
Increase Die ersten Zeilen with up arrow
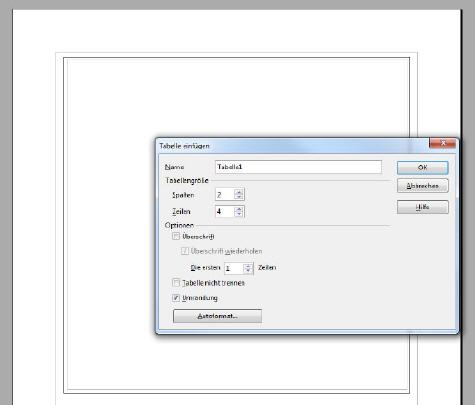[248, 266]
